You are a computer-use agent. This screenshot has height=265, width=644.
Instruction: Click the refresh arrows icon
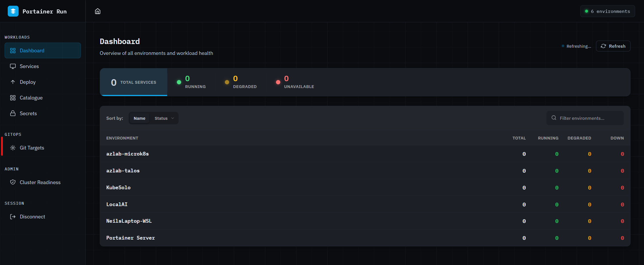(603, 46)
